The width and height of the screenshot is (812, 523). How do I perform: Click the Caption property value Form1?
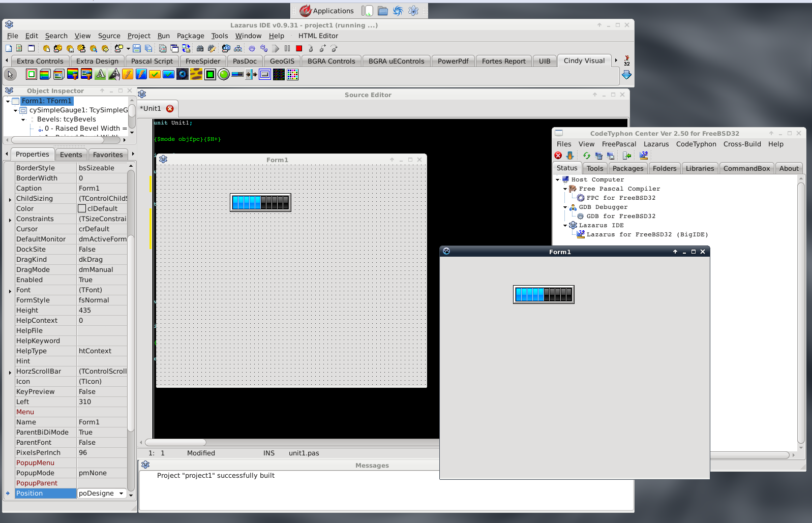click(102, 188)
